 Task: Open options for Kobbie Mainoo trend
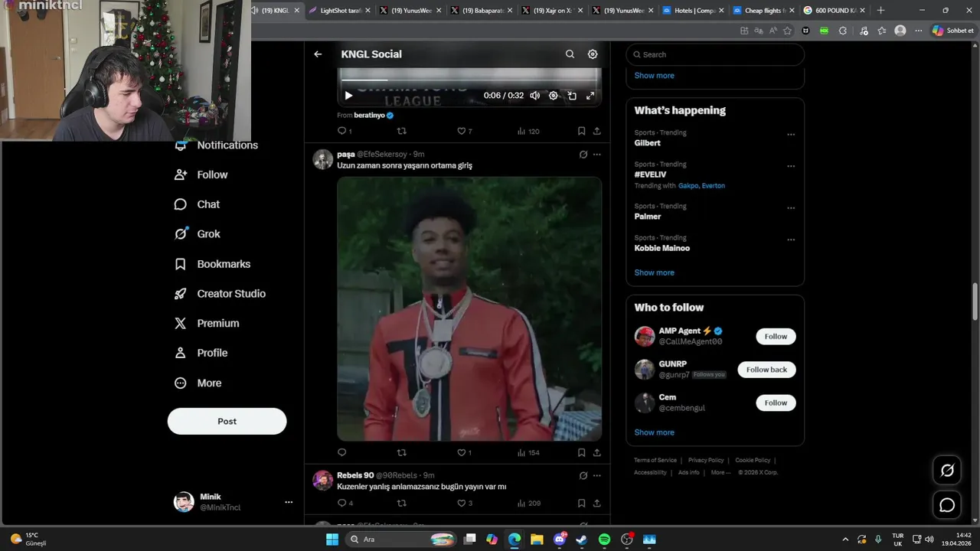click(791, 240)
